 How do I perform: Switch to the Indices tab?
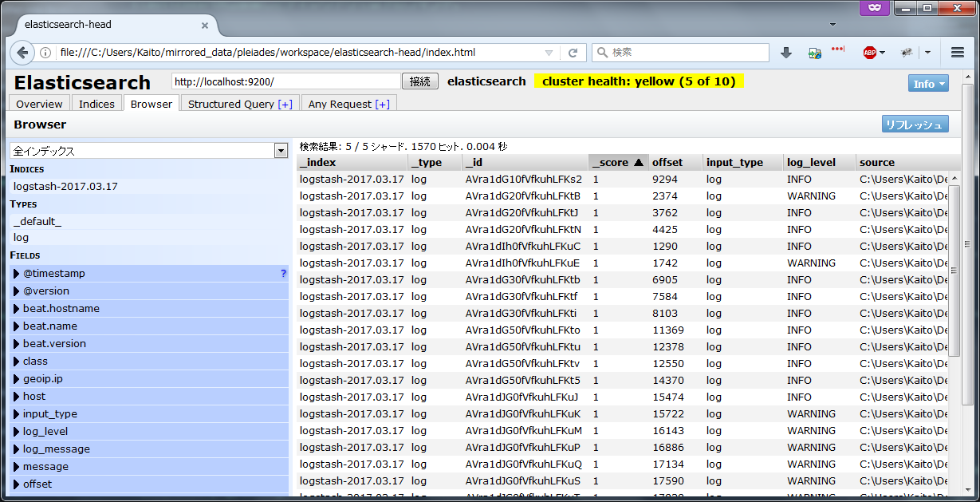(96, 104)
